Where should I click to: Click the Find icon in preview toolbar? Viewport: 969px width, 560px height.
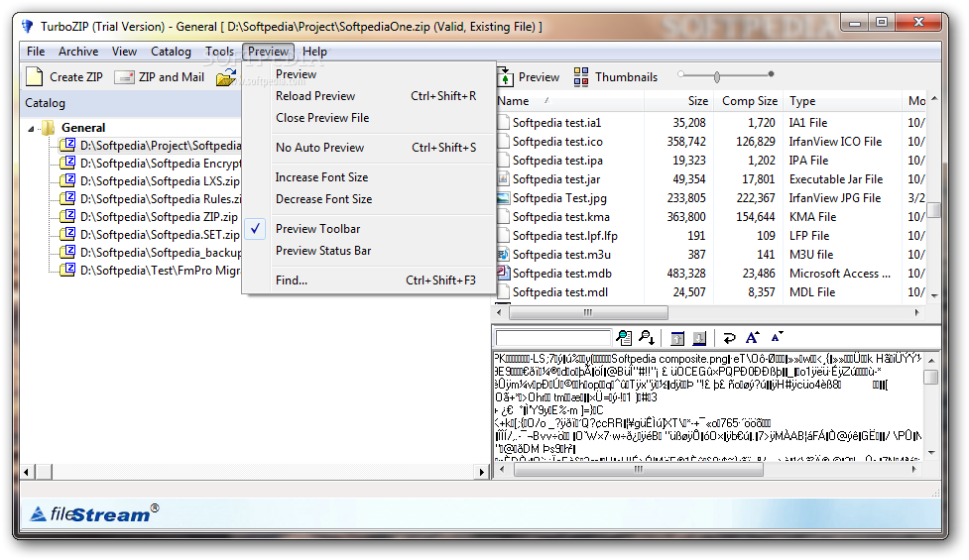(x=624, y=338)
